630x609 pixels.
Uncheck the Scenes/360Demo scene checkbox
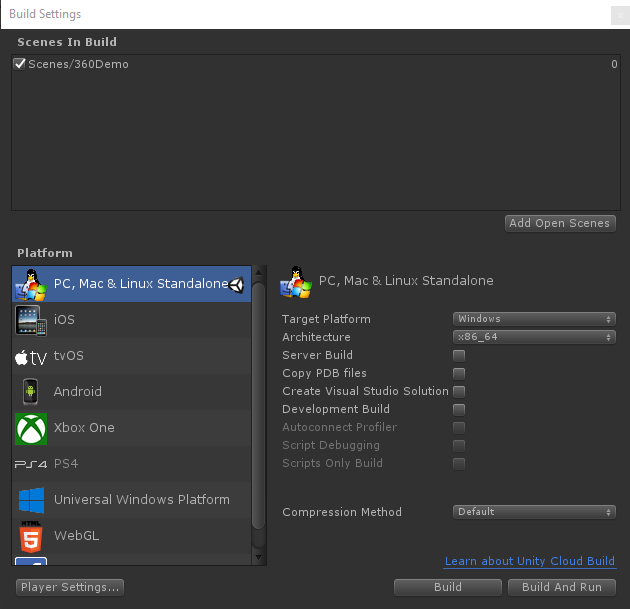coord(19,63)
